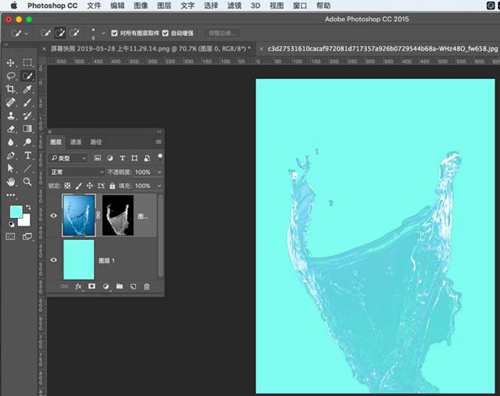Select the Eraser tool
This screenshot has width=500, height=396.
[11, 129]
